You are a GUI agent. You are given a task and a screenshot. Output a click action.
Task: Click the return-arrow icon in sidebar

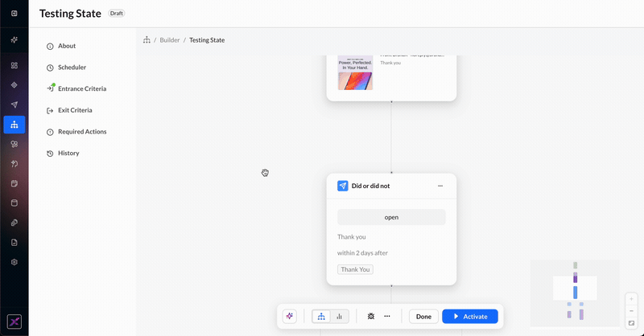pyautogui.click(x=14, y=164)
